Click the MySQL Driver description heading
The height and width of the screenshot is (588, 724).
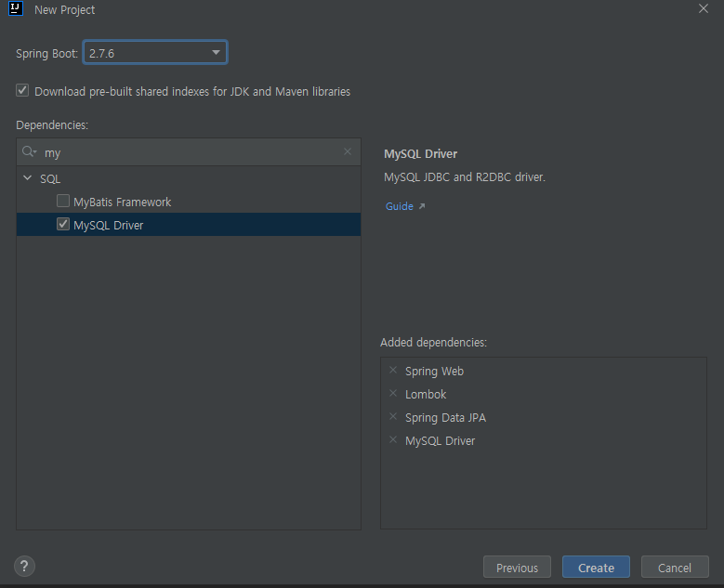pos(421,153)
